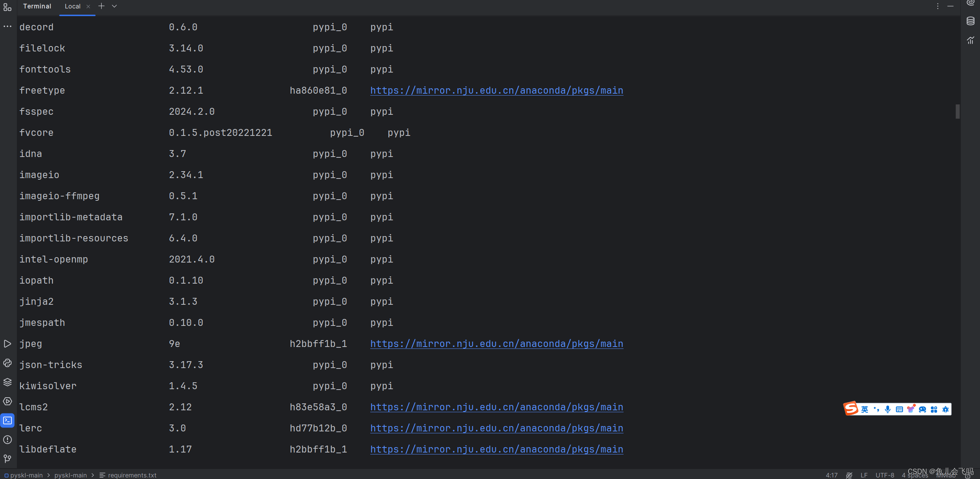980x479 pixels.
Task: Open the Problems tool window
Action: (8, 440)
